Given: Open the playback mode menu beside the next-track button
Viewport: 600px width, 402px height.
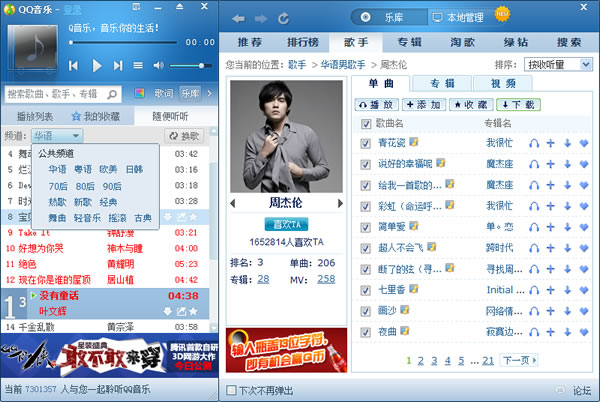Looking at the screenshot, I should (138, 65).
